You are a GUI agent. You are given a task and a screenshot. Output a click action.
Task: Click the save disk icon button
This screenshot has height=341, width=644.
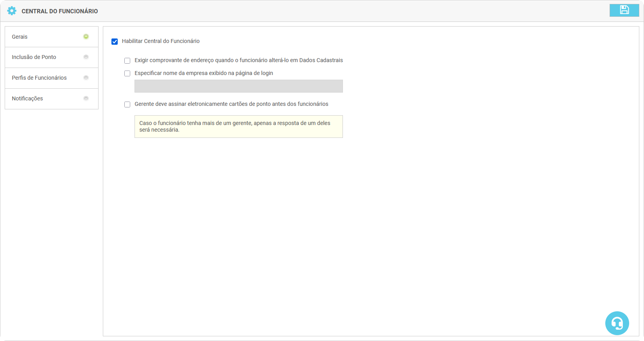tap(624, 10)
